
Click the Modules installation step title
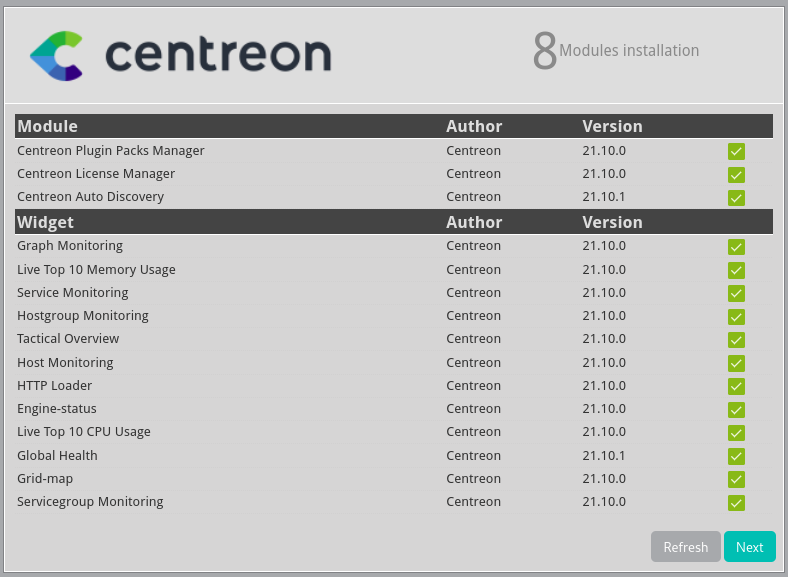[x=629, y=51]
